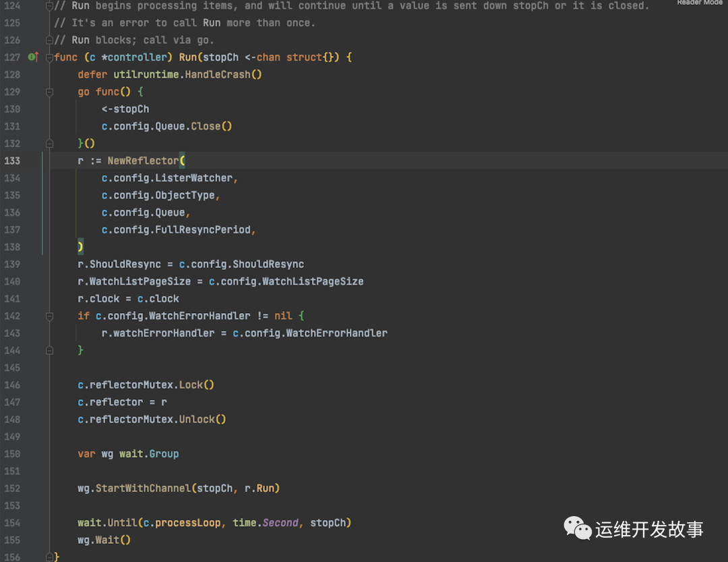Click the WeChat logo watermark icon
728x562 pixels.
pyautogui.click(x=577, y=528)
